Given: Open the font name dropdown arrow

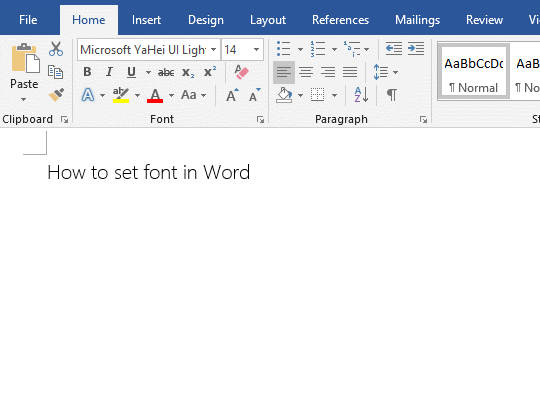Looking at the screenshot, I should [214, 49].
